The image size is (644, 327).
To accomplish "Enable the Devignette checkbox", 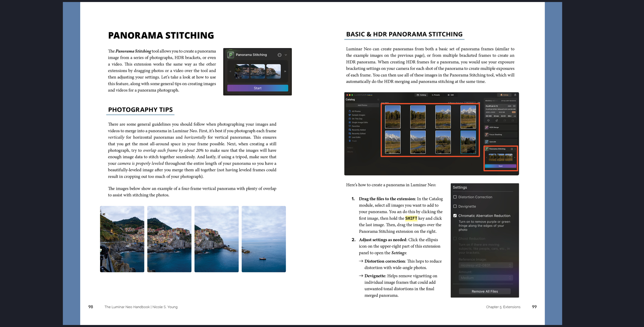I will point(455,206).
